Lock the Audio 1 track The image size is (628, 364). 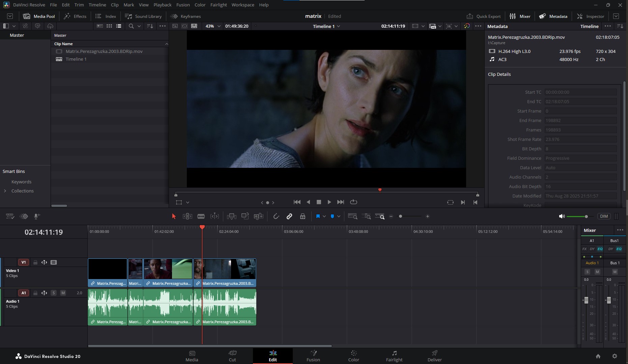coord(35,293)
